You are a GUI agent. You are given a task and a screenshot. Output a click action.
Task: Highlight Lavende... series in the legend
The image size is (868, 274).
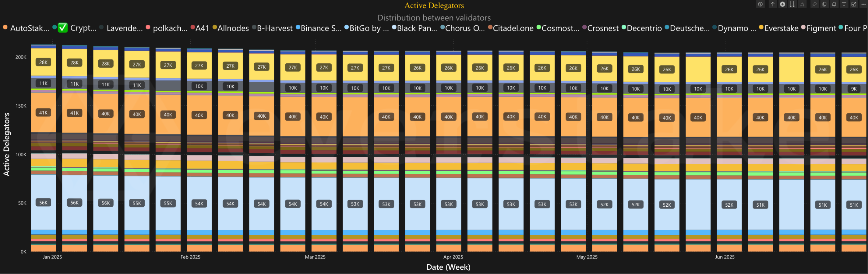pos(121,28)
